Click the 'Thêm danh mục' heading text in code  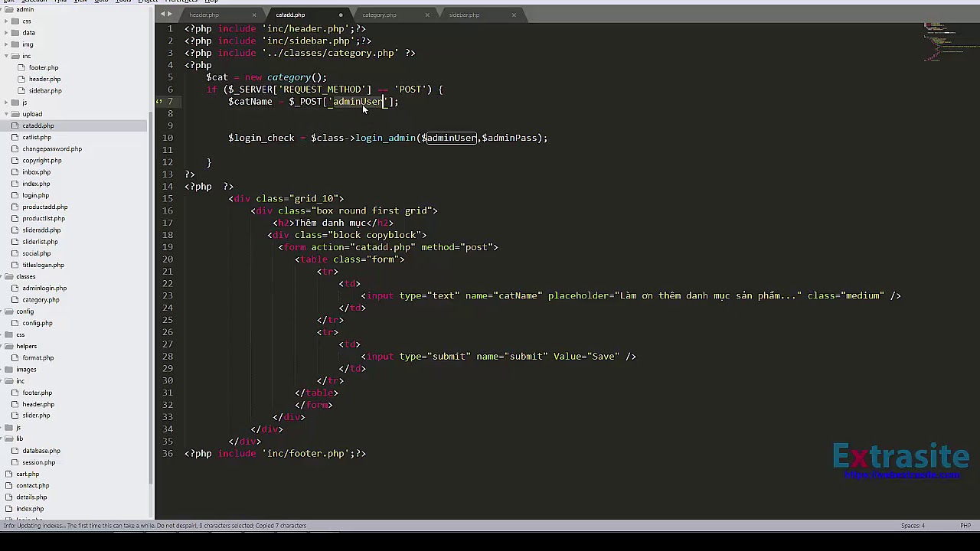(330, 223)
